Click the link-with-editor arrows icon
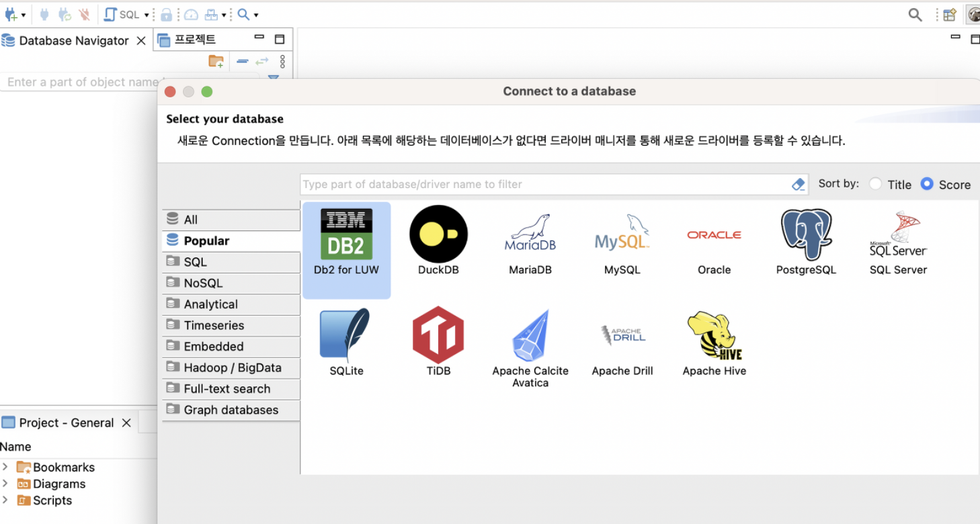Viewport: 980px width, 524px height. click(261, 61)
